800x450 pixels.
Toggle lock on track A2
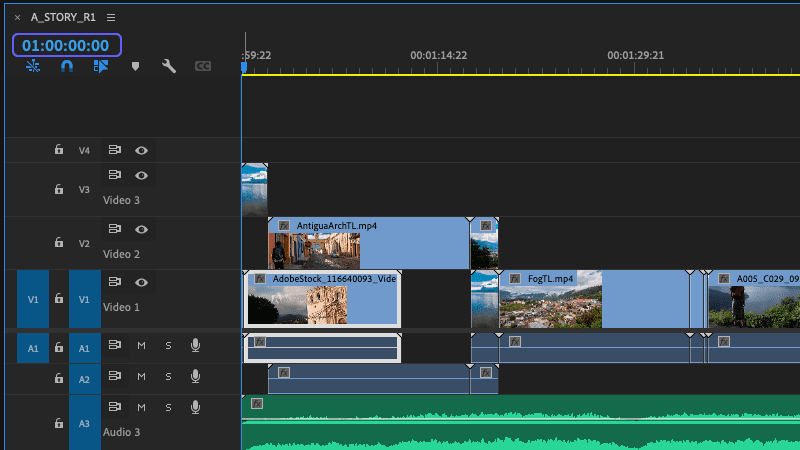pyautogui.click(x=59, y=379)
